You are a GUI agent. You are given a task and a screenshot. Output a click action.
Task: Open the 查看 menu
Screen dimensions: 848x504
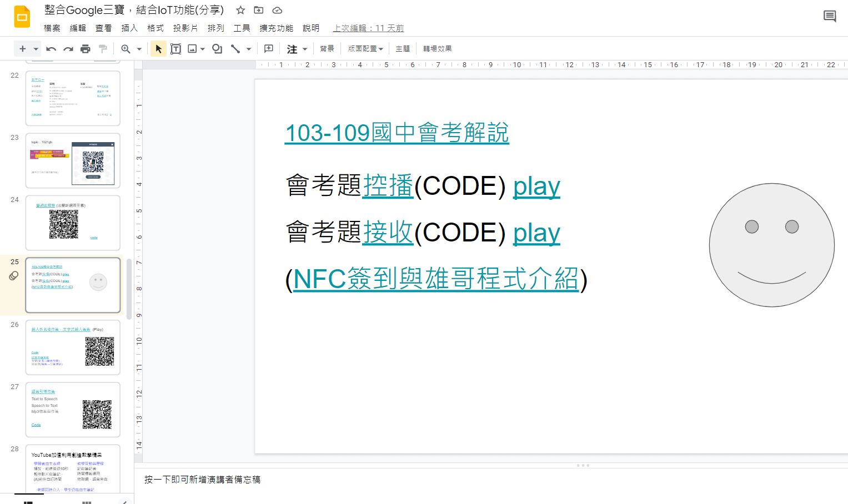tap(104, 28)
